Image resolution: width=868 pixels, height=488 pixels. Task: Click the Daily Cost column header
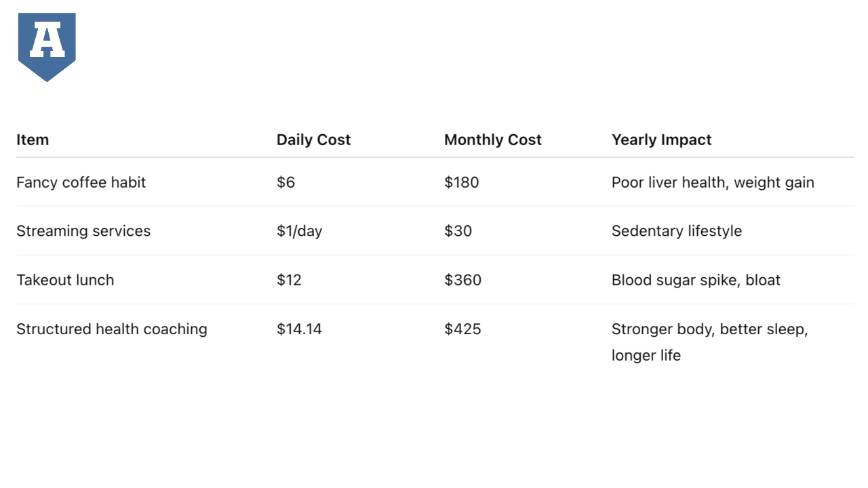[x=313, y=140]
